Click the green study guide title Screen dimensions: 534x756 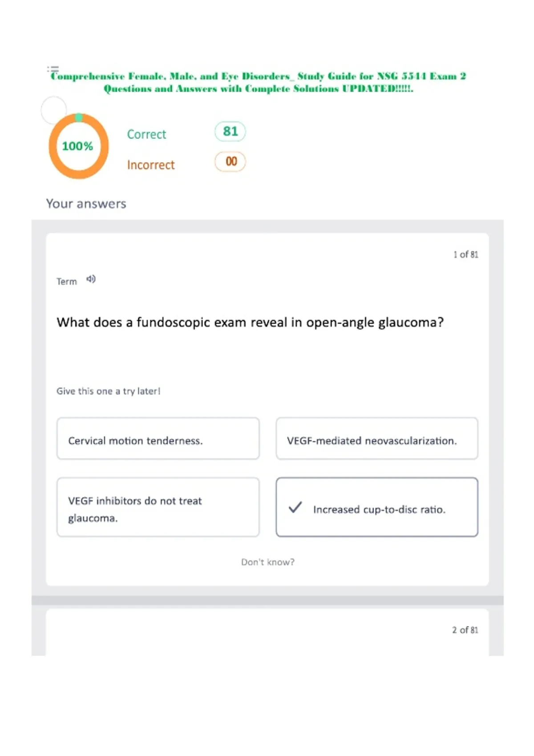click(x=259, y=82)
